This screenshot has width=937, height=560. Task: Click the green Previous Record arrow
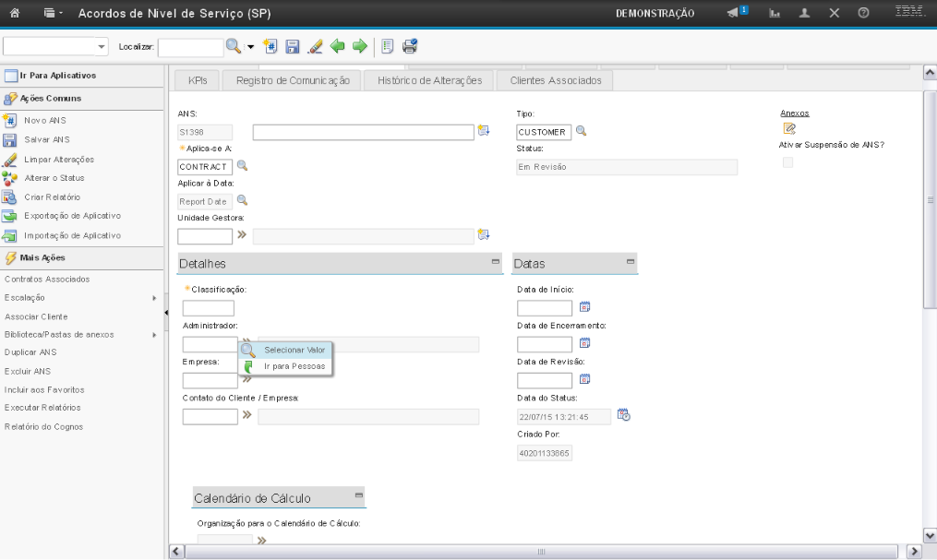click(338, 46)
